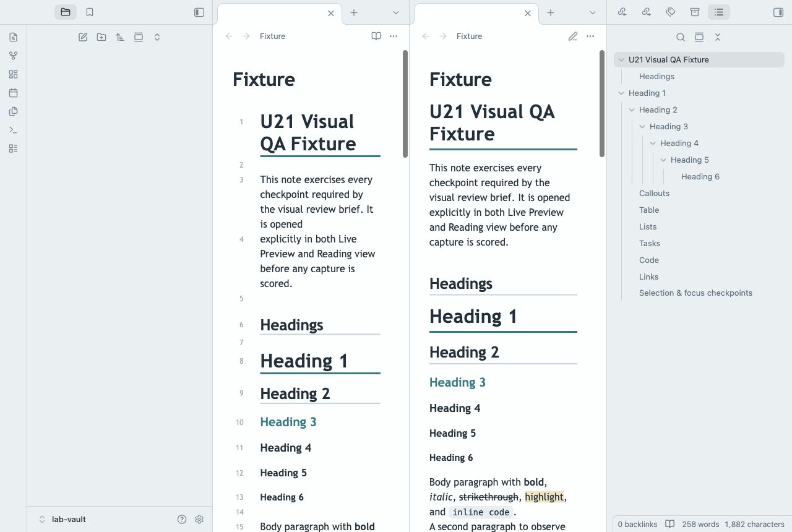
Task: Open settings gear at bottom left
Action: (x=199, y=519)
